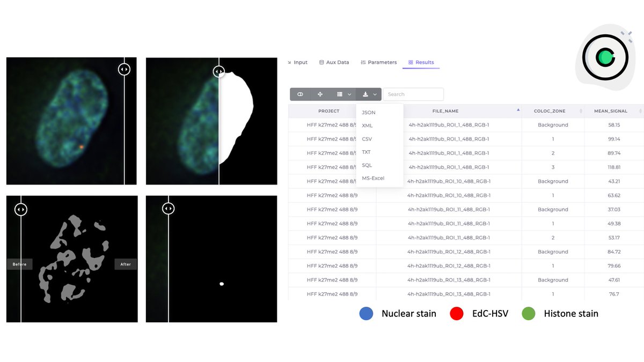
Task: Select the Results tab
Action: pyautogui.click(x=421, y=62)
